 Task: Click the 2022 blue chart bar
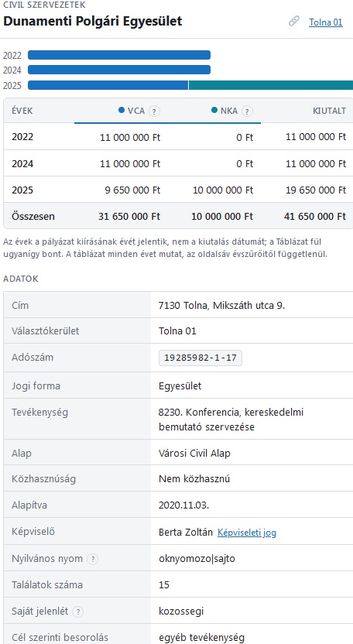[119, 55]
